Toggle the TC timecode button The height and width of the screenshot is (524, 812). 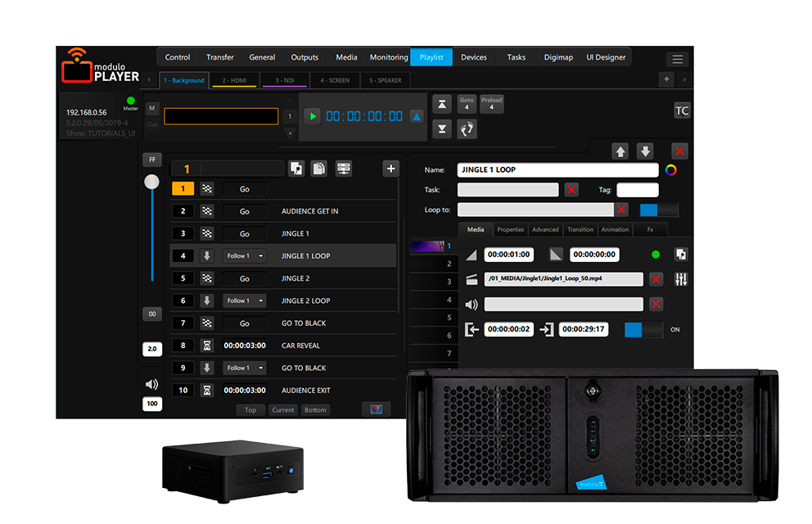[x=682, y=111]
